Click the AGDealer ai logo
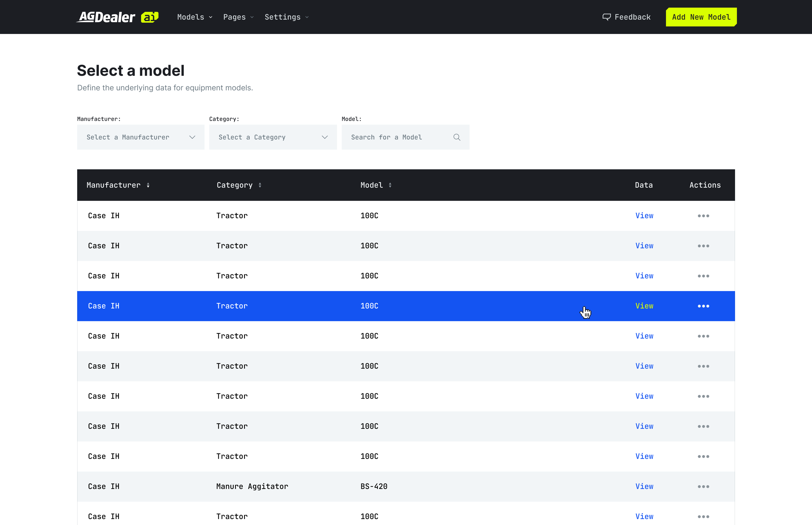This screenshot has height=525, width=812. tap(117, 17)
